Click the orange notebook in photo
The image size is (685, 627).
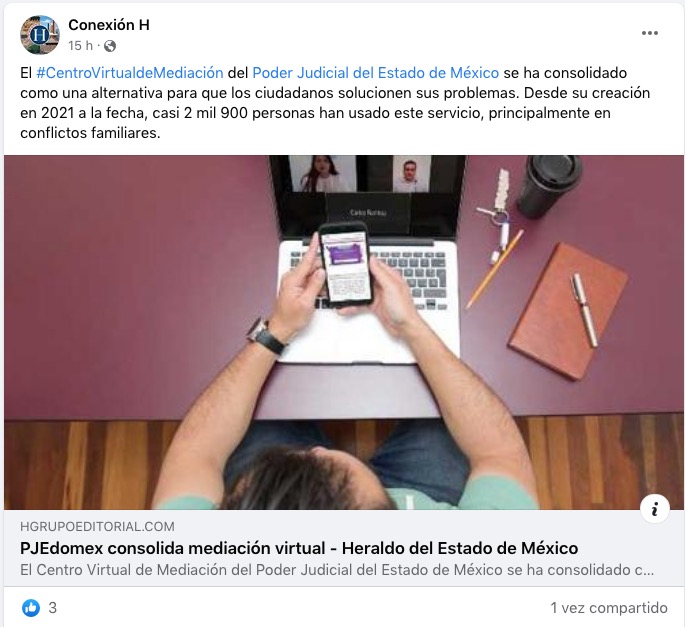pos(568,311)
